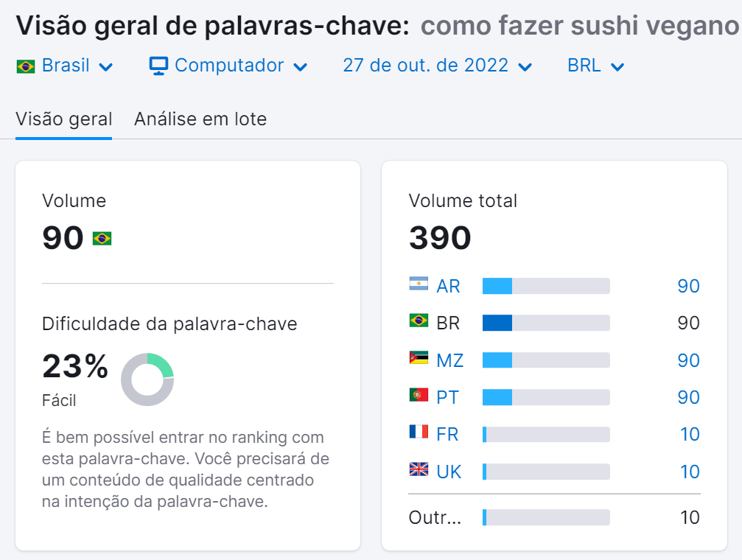Click the Portugal flag beside PT
Image resolution: width=742 pixels, height=560 pixels.
418,397
